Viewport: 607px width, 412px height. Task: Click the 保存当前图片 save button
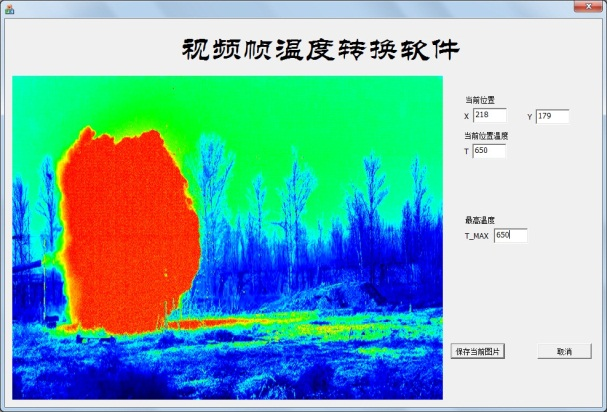point(479,351)
